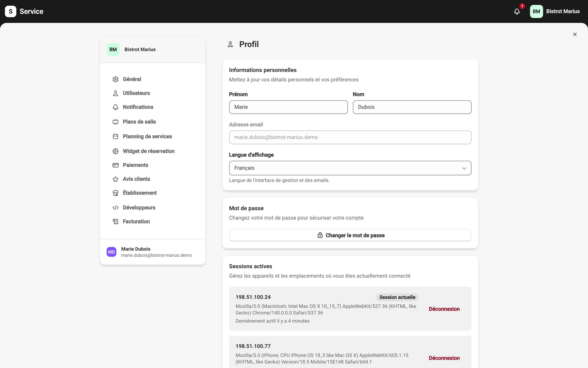Click the Général gear icon
This screenshot has width=588, height=368.
(115, 79)
